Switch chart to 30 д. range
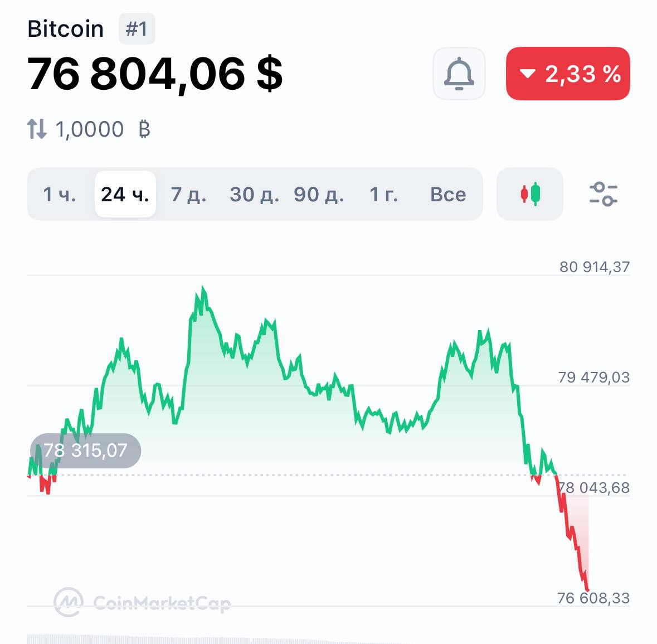This screenshot has width=657, height=644. [254, 194]
